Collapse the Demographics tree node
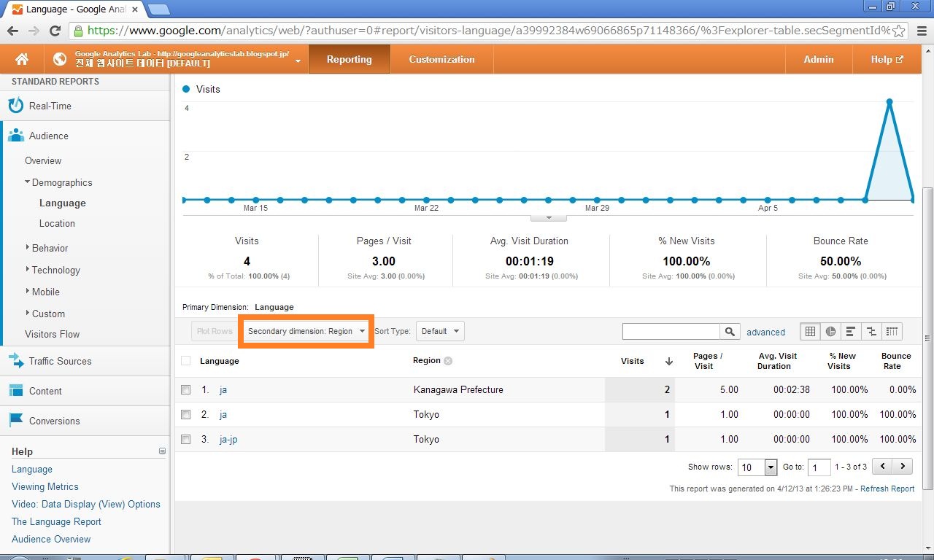The width and height of the screenshot is (934, 560). pyautogui.click(x=28, y=182)
